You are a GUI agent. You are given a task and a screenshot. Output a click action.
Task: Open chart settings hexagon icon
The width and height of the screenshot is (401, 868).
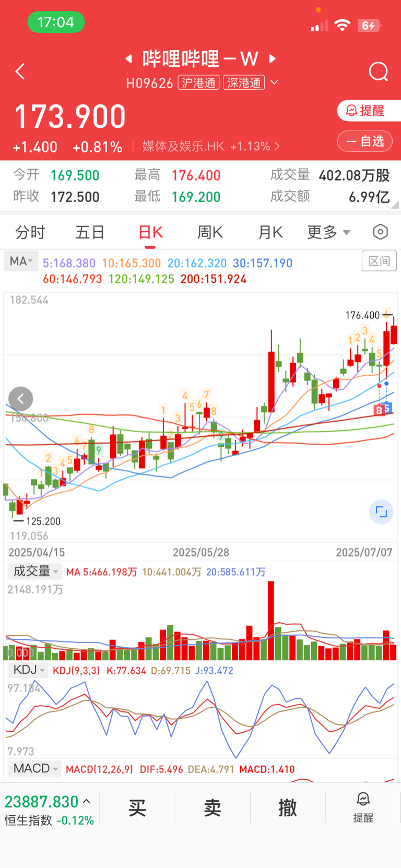tap(381, 232)
